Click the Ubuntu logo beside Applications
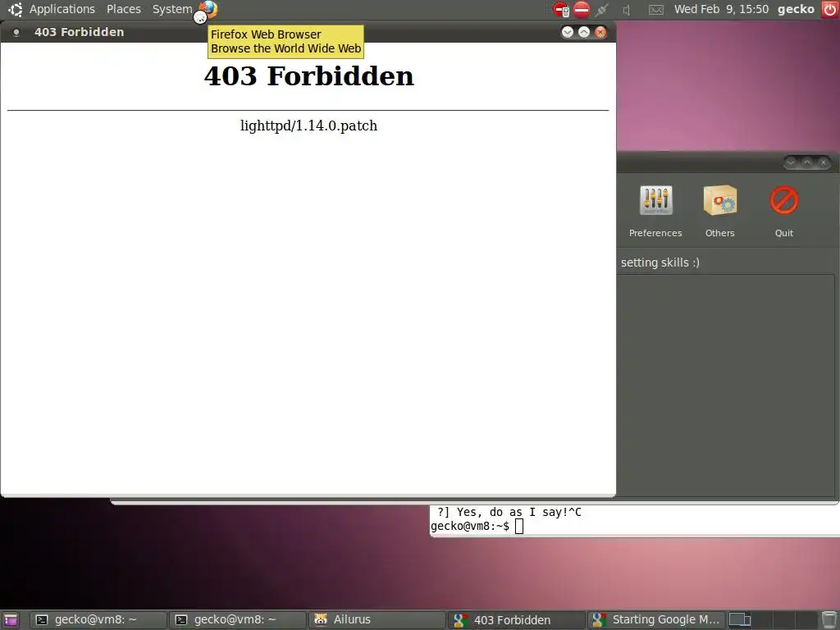This screenshot has height=630, width=840. pyautogui.click(x=15, y=9)
